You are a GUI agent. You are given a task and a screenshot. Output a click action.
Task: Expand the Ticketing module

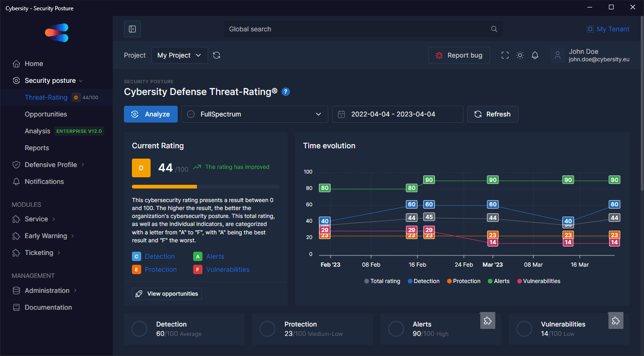tap(59, 253)
